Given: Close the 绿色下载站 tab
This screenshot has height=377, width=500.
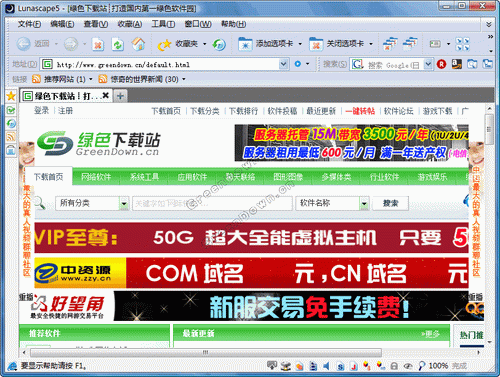Looking at the screenshot, I should tap(106, 96).
